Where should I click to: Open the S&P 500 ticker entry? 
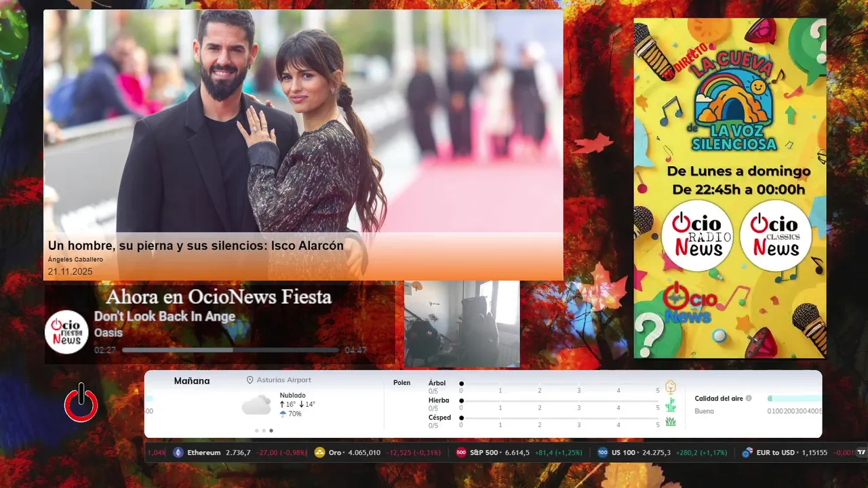[x=519, y=453]
